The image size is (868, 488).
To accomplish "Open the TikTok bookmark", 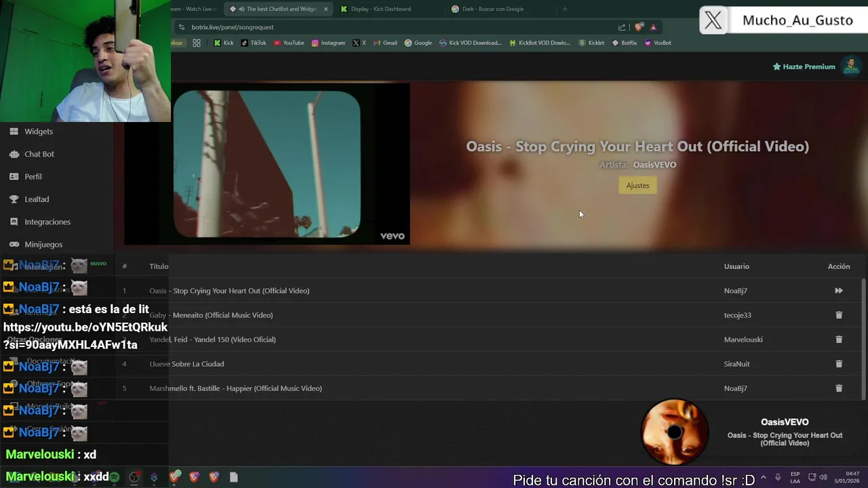I will click(254, 43).
